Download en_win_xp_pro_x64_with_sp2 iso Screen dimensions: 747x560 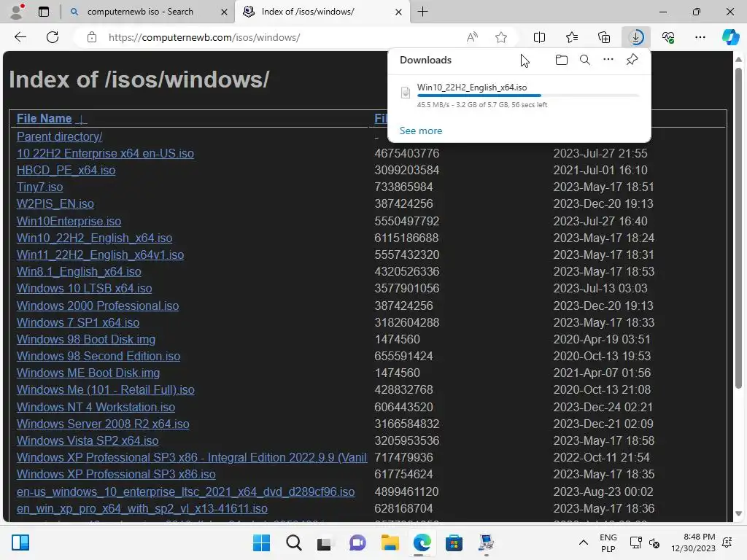(142, 508)
